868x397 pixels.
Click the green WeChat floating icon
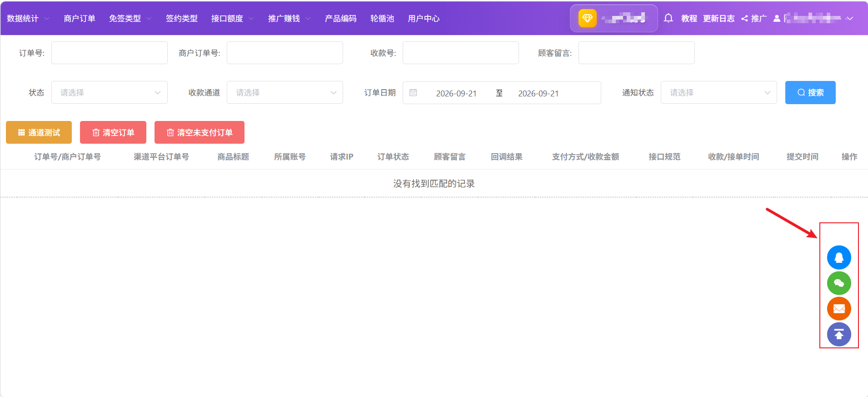pyautogui.click(x=839, y=283)
